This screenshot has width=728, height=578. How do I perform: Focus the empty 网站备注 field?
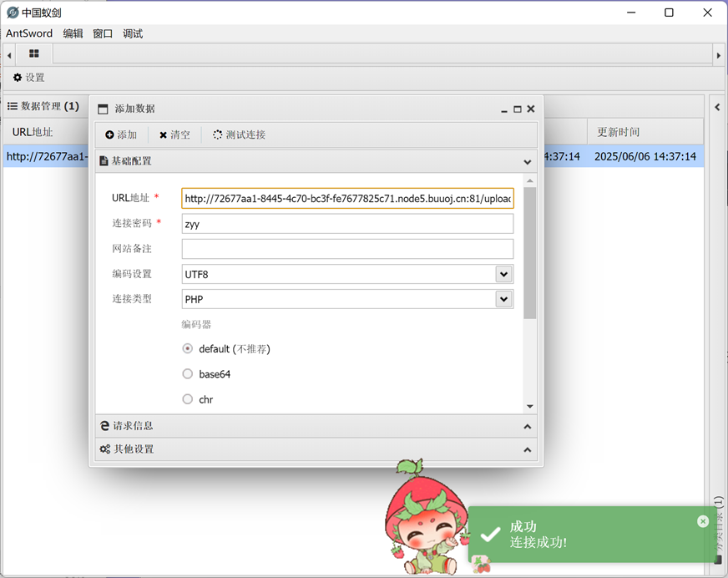click(x=347, y=249)
